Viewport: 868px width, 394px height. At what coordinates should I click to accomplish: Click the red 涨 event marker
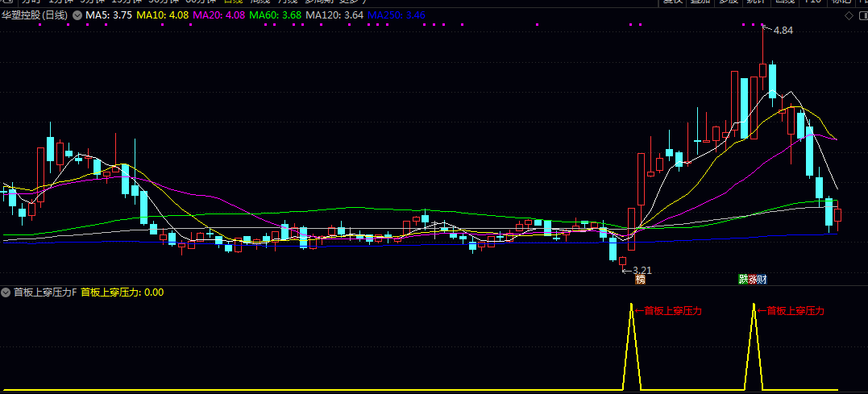tap(752, 280)
